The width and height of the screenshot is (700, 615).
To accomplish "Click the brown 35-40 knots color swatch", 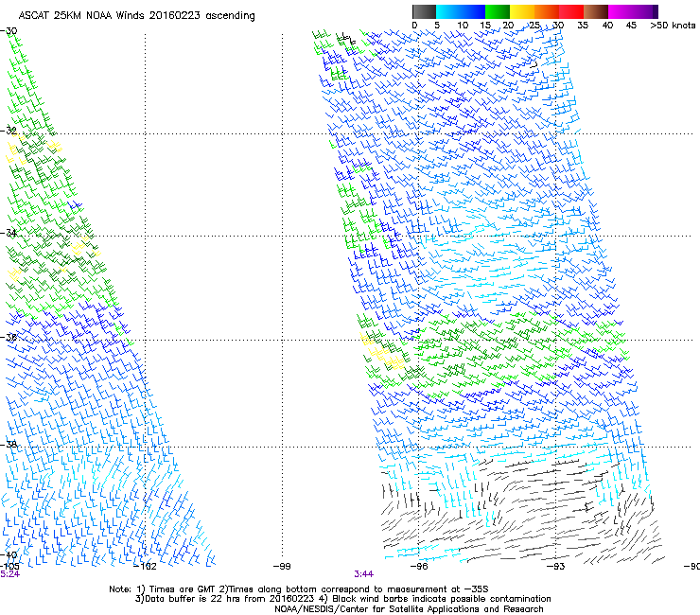I will coord(596,11).
